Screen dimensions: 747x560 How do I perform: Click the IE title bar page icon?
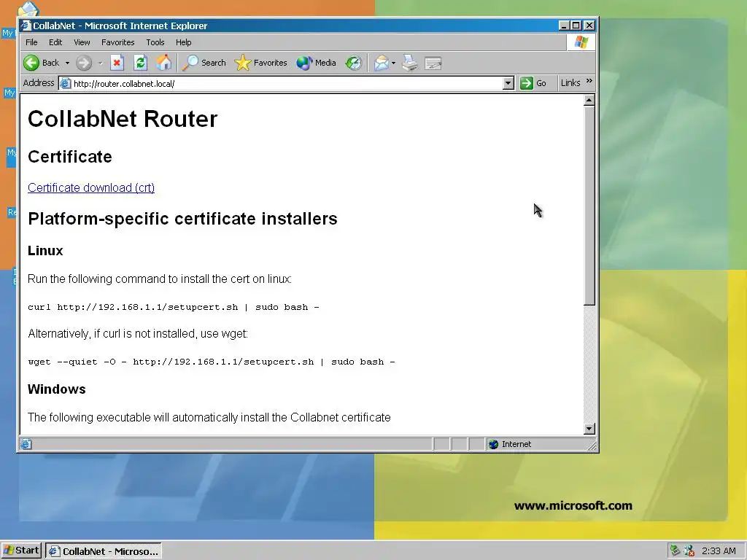coord(26,26)
